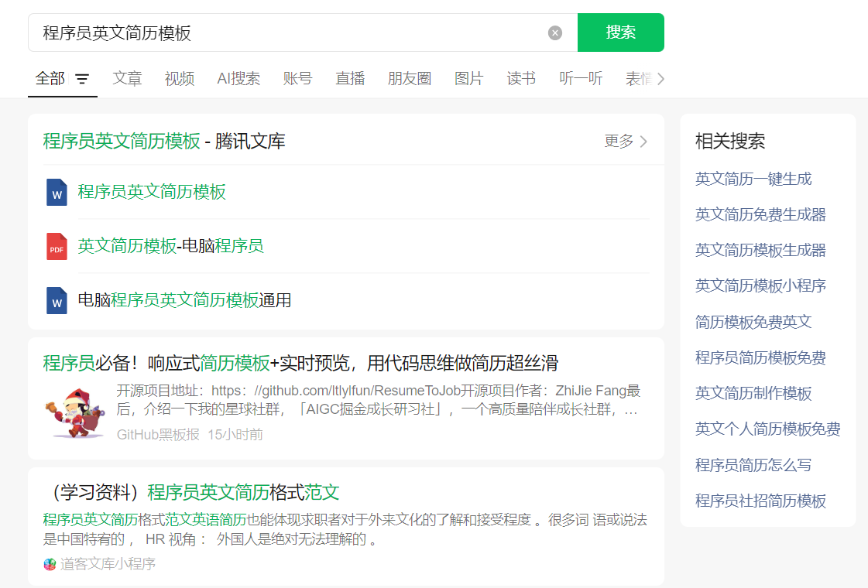Clear the search box with the X icon

tap(554, 33)
